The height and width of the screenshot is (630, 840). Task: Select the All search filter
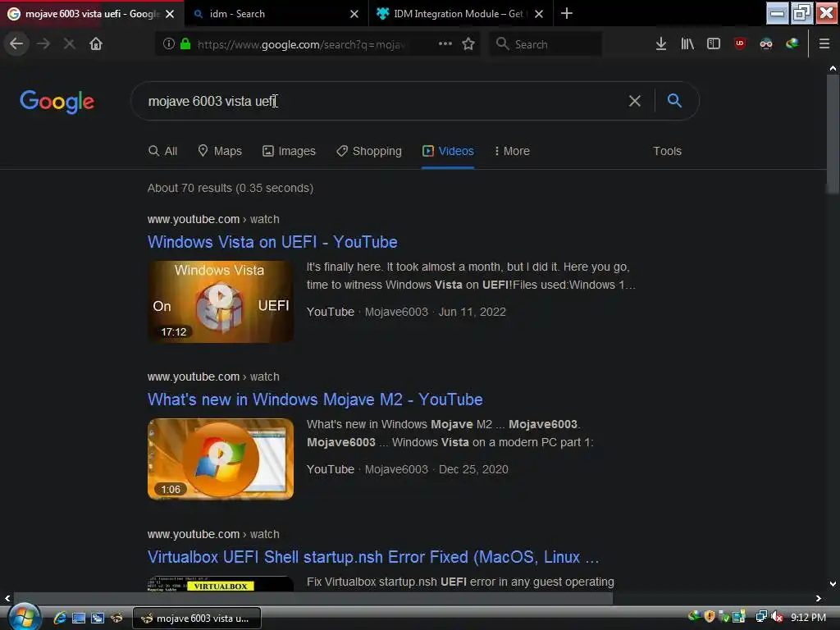pyautogui.click(x=163, y=151)
